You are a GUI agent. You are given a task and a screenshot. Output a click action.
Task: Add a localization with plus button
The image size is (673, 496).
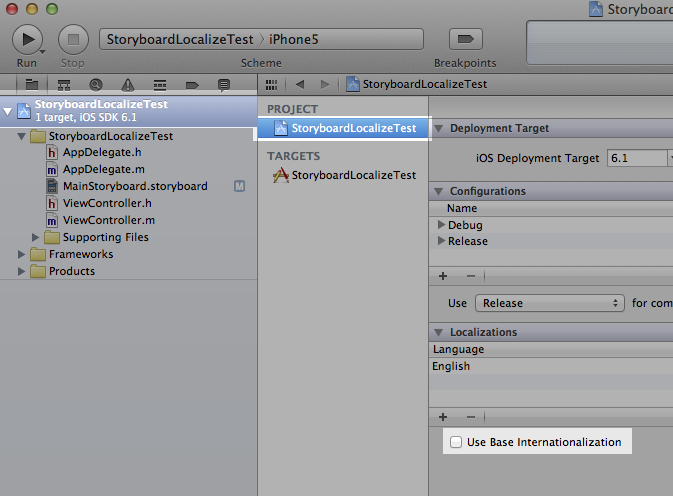pos(443,417)
